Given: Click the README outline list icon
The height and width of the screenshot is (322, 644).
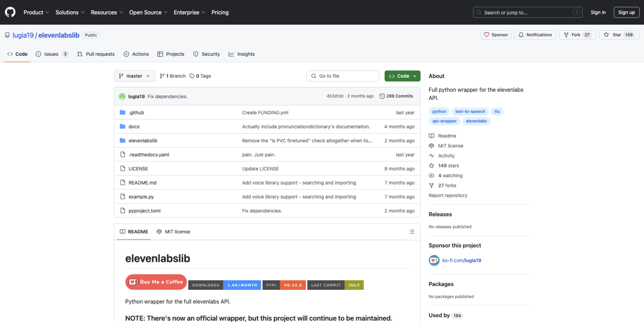Looking at the screenshot, I should pos(412,232).
